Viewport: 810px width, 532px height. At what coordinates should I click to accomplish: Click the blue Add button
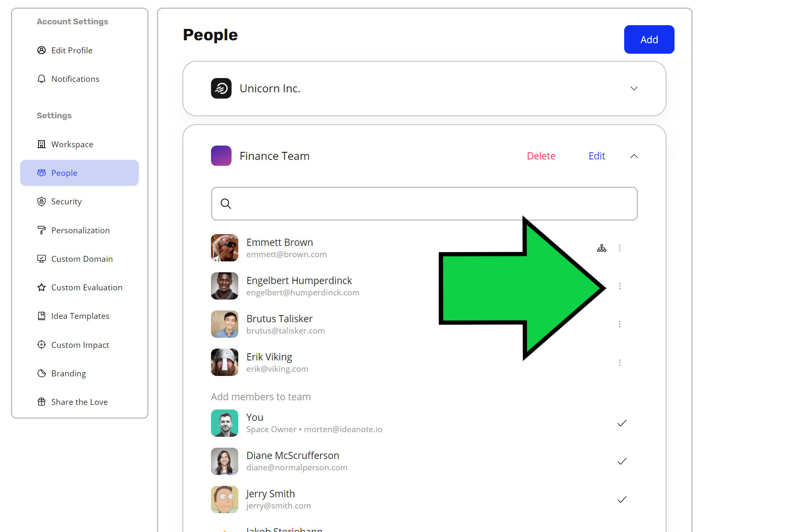(x=649, y=39)
